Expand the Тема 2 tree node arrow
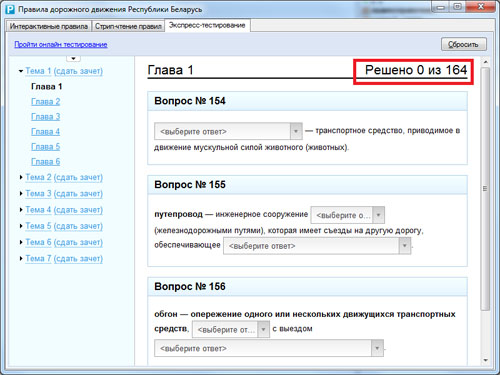The width and height of the screenshot is (500, 375). pos(21,177)
